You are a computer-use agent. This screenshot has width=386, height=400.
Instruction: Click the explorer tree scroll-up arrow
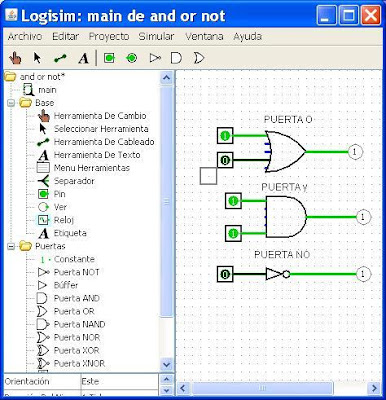coord(166,78)
